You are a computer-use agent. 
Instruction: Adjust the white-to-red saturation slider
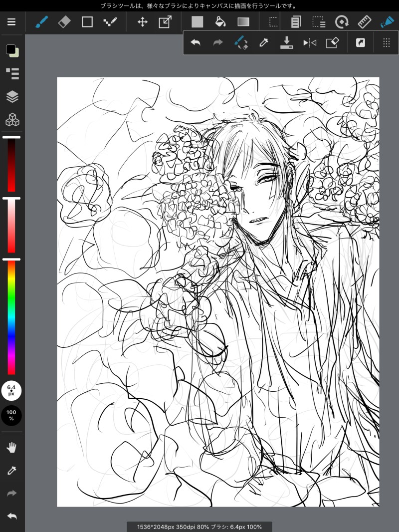tap(11, 226)
